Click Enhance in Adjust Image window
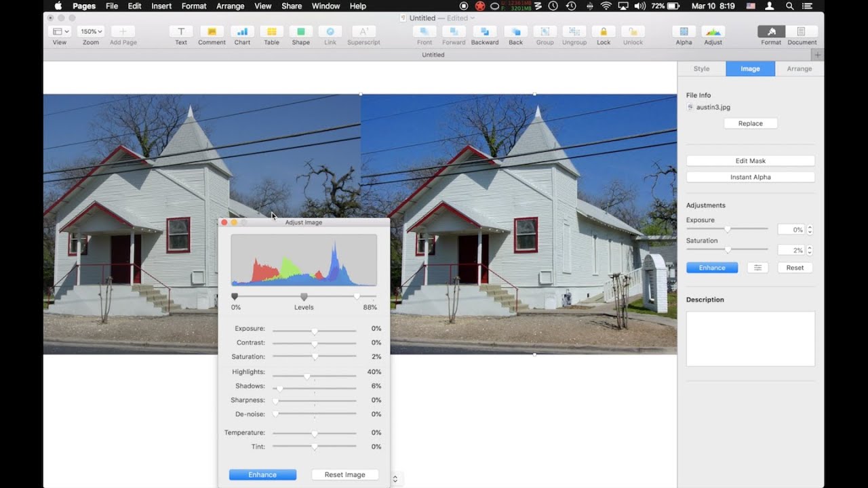Image resolution: width=868 pixels, height=488 pixels. pos(262,474)
